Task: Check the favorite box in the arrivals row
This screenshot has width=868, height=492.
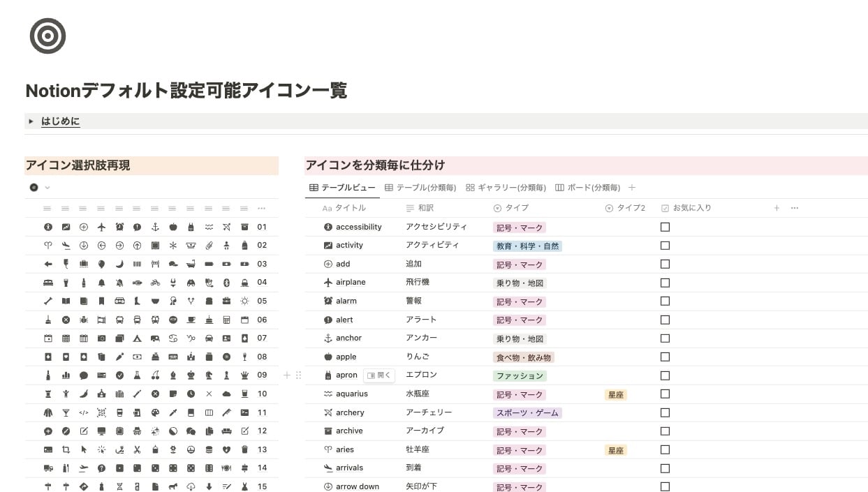Action: [665, 468]
